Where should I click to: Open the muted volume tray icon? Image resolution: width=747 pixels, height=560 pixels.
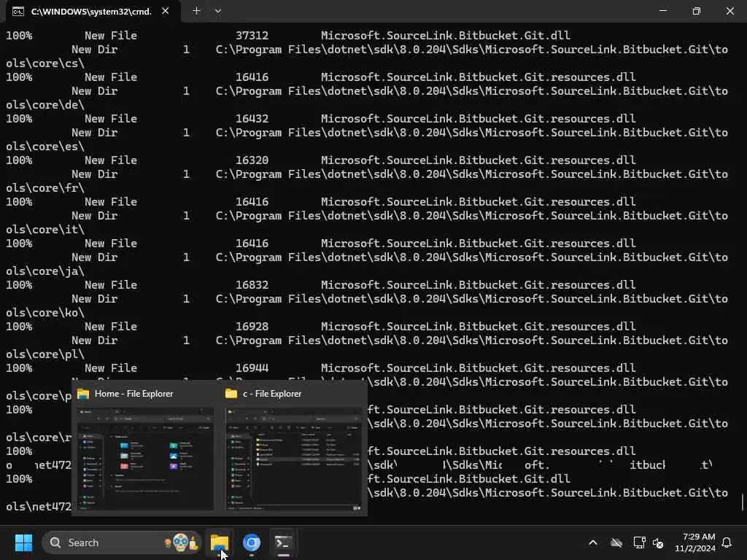[x=659, y=542]
